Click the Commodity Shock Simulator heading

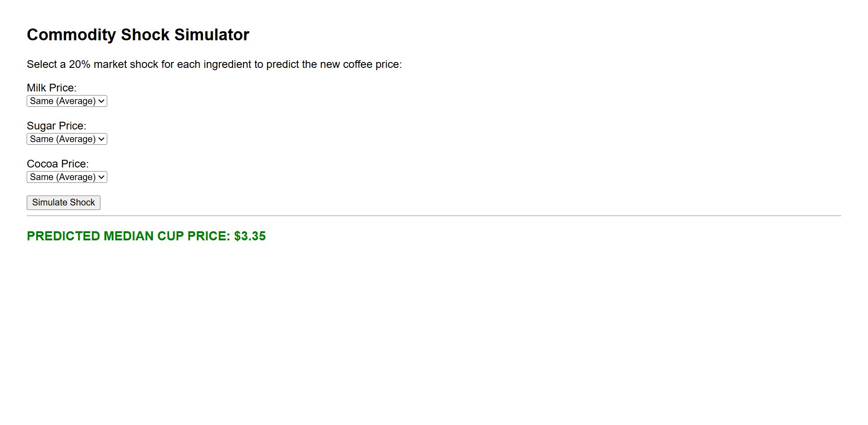click(138, 35)
